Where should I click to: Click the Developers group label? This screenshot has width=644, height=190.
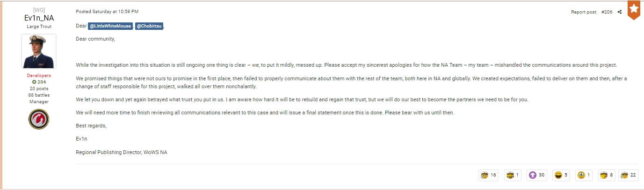pyautogui.click(x=39, y=76)
